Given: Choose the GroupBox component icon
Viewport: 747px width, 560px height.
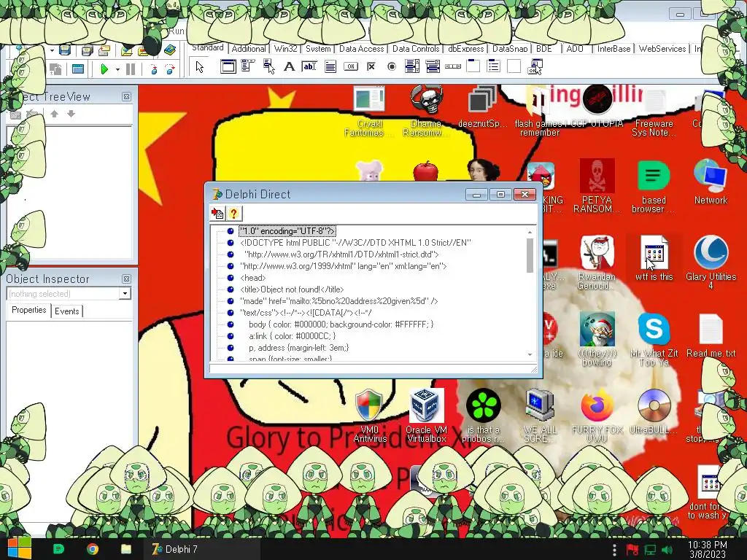Looking at the screenshot, I should [x=473, y=66].
